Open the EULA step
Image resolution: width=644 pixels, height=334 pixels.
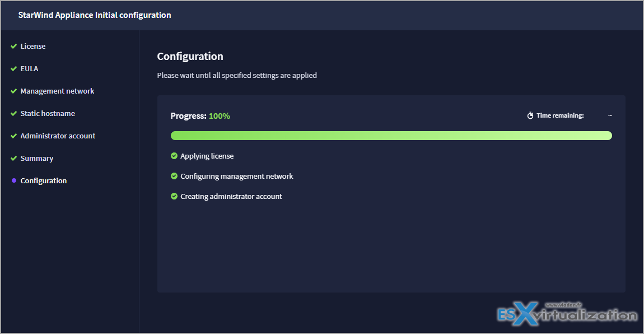(x=29, y=69)
